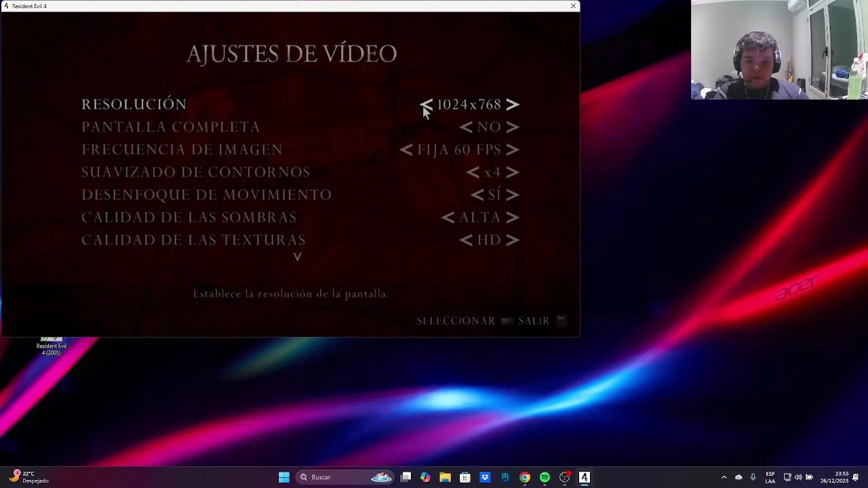Click right arrow next to FIJA 60 FPS
Screen dimensions: 868x488
pos(513,149)
